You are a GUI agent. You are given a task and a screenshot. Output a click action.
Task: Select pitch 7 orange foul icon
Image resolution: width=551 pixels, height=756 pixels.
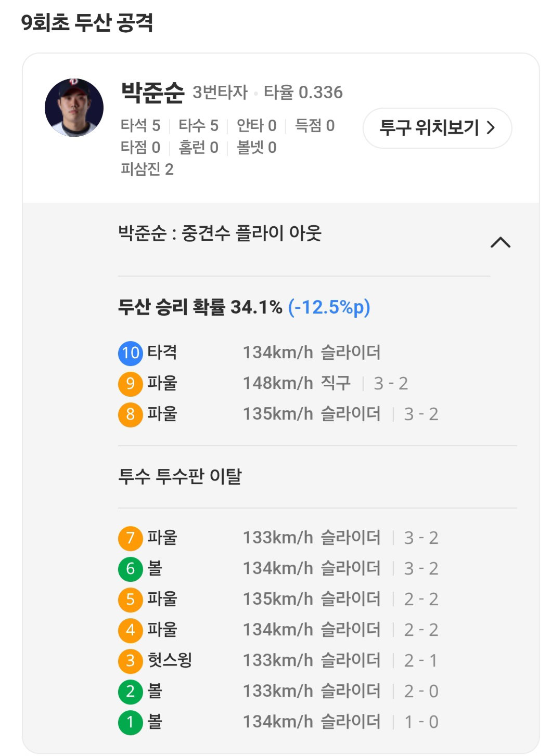tap(130, 538)
